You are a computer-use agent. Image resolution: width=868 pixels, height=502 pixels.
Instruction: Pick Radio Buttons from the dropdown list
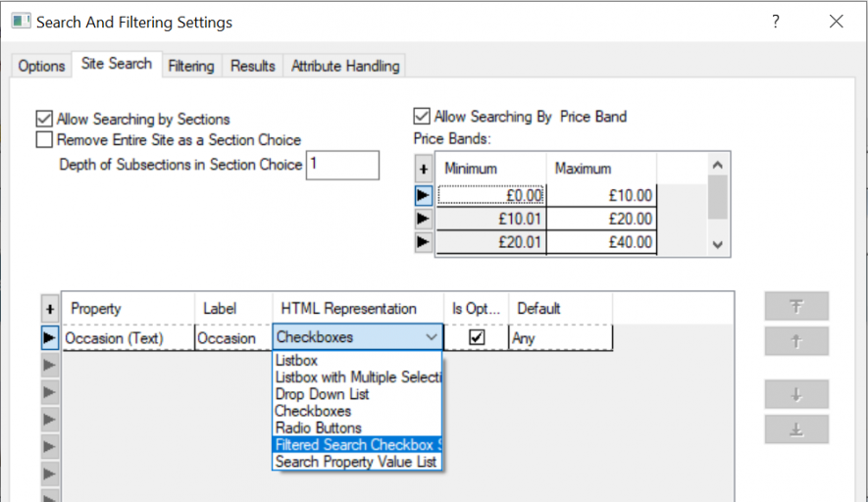[x=319, y=427]
